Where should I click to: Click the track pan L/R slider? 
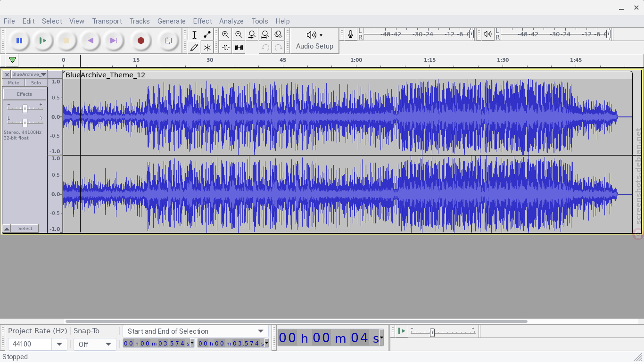click(x=25, y=122)
